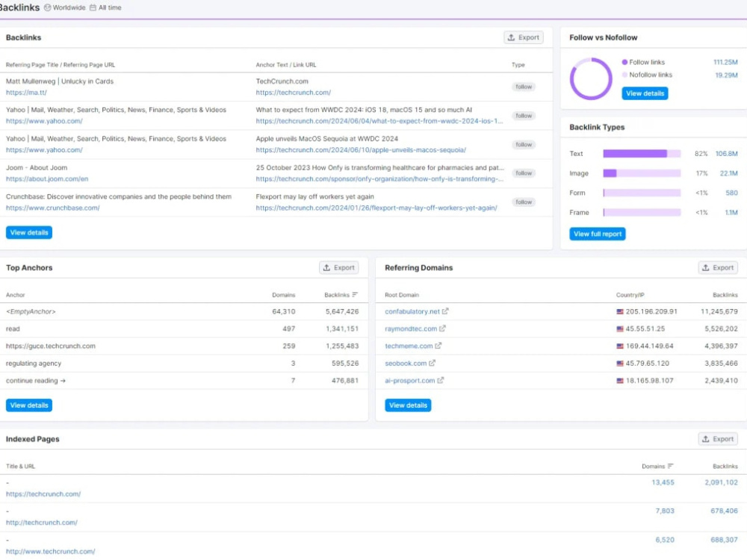The image size is (747, 560).
Task: Open the https://about.joom.com/en link
Action: coord(46,179)
